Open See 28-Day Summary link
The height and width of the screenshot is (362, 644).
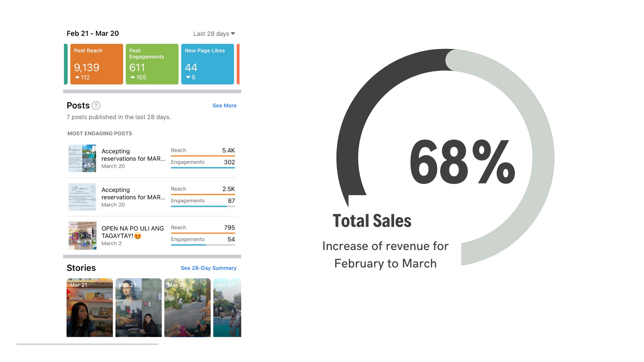208,268
